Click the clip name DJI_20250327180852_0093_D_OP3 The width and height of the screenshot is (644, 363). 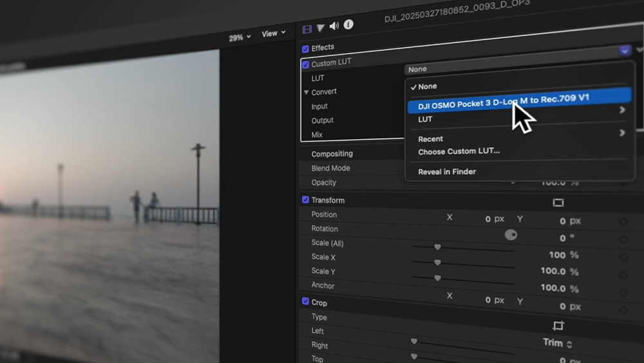(457, 11)
